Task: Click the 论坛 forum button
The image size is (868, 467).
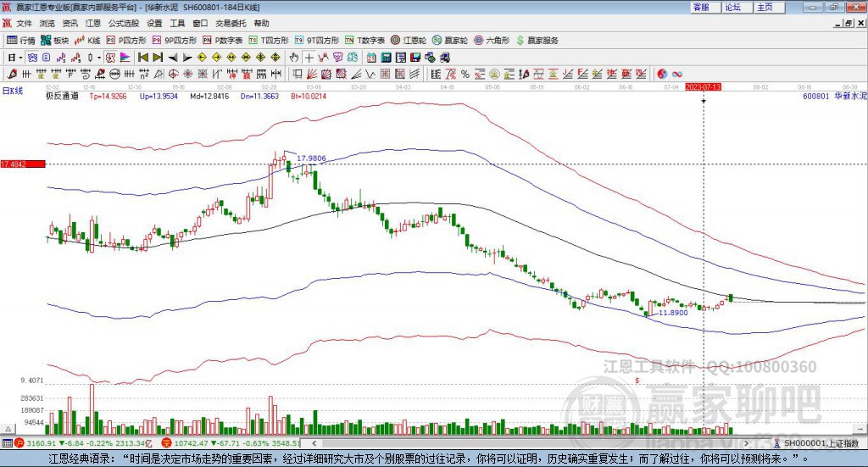Action: (x=737, y=7)
